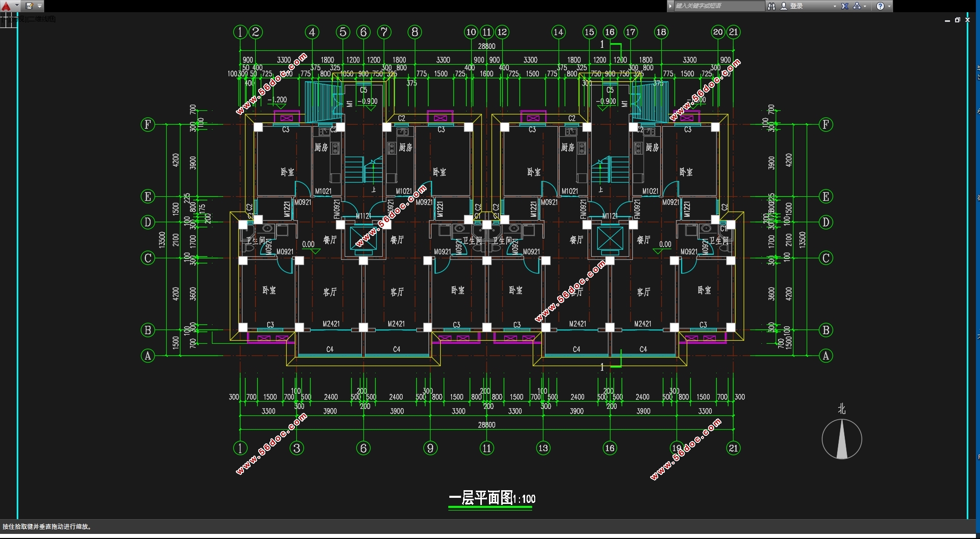Click the Save As disk-and-pencil icon
Viewport: 980px width, 539px height.
point(29,6)
